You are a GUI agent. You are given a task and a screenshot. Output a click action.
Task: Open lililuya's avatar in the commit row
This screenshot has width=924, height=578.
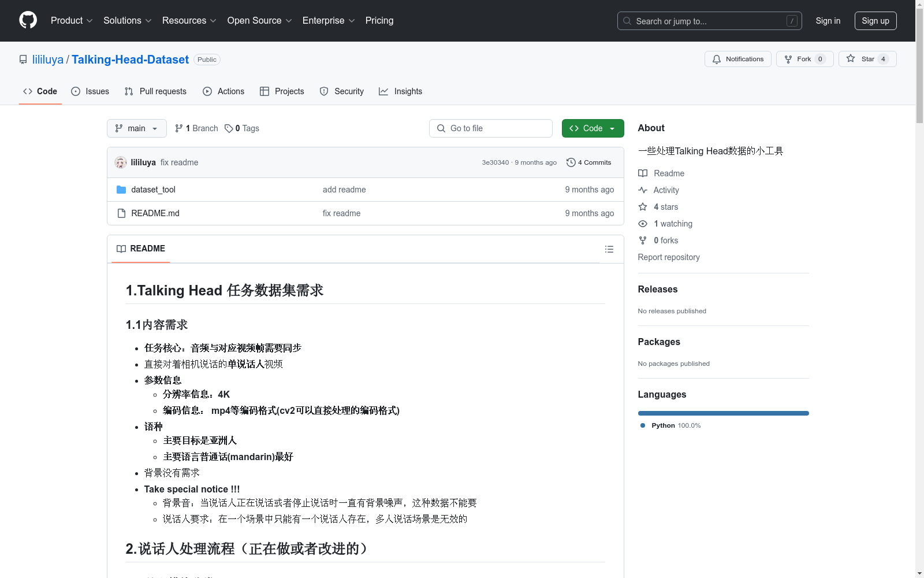(121, 162)
